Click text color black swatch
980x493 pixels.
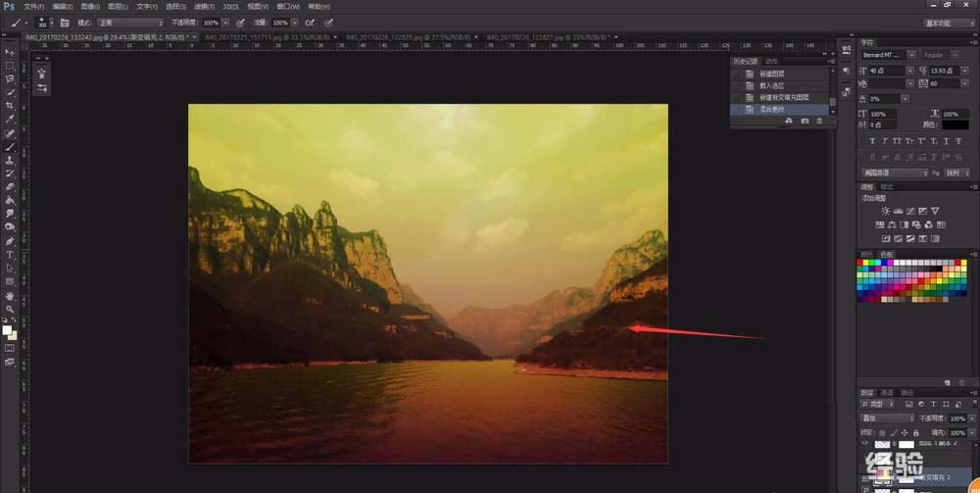tap(955, 125)
